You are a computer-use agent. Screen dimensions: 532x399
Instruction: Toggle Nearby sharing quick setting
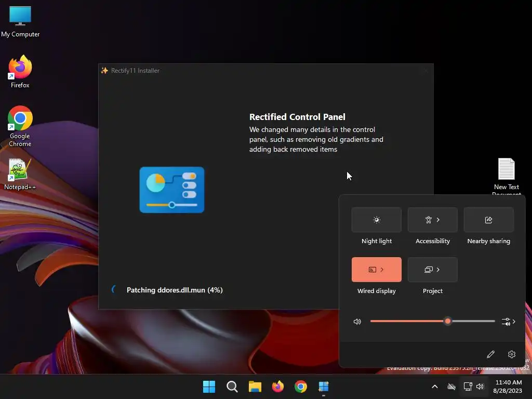[x=488, y=220]
